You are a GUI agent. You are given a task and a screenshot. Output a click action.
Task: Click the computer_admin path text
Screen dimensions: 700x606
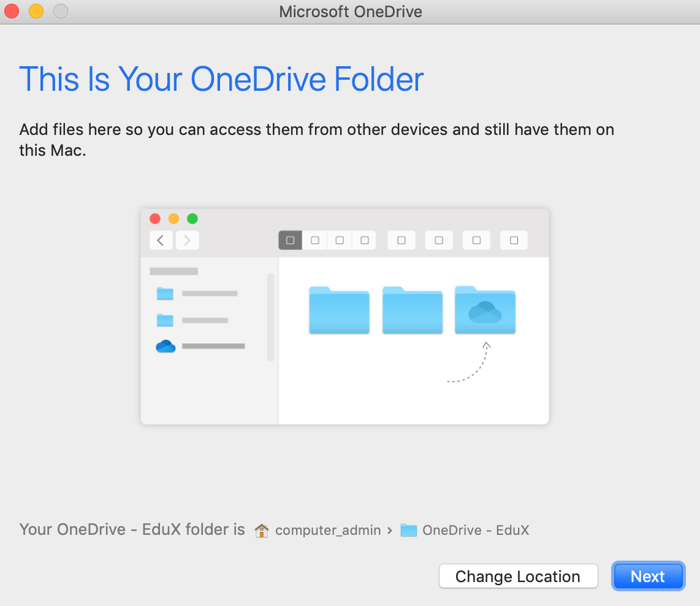click(x=328, y=530)
